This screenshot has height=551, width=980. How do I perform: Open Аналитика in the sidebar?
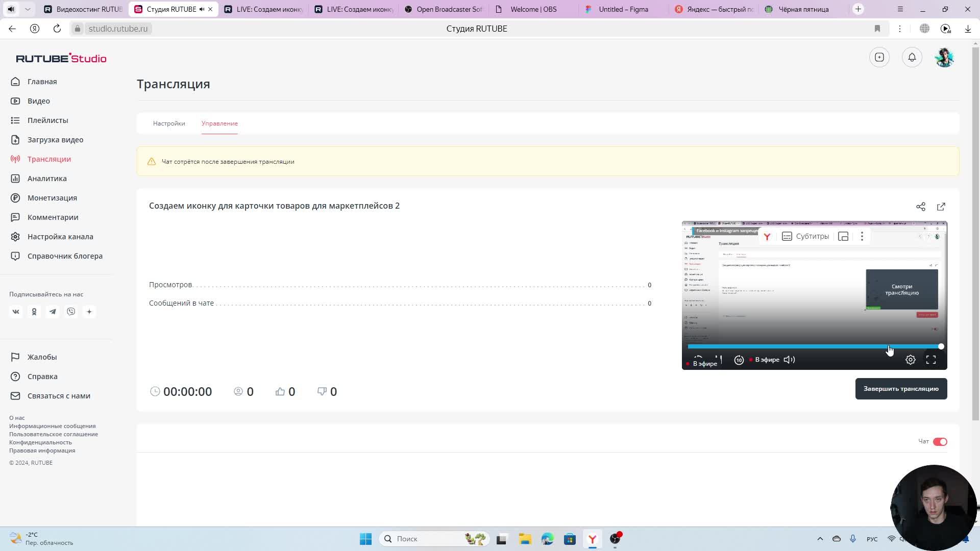coord(47,179)
